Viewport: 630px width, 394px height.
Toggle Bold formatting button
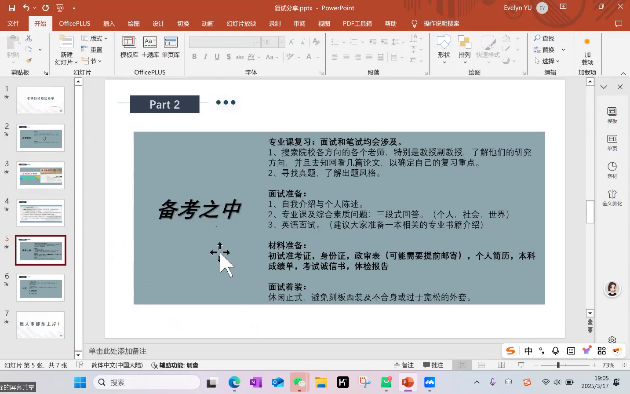[x=194, y=57]
